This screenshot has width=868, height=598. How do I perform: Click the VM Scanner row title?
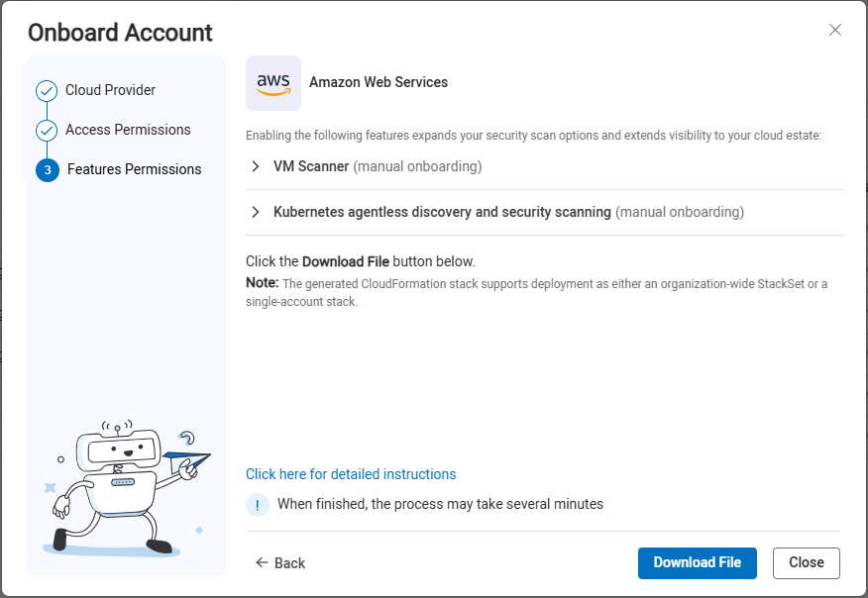click(x=311, y=167)
